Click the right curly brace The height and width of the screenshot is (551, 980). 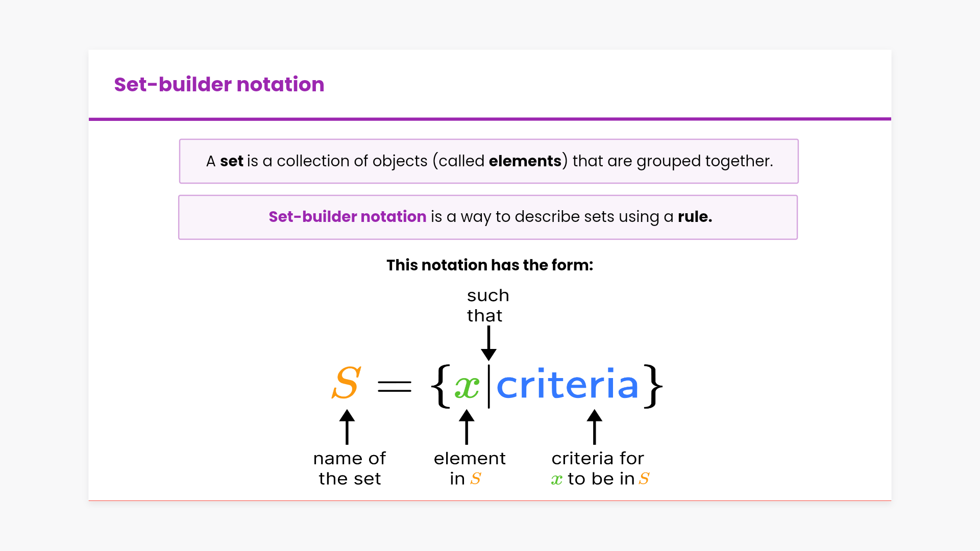pos(653,386)
